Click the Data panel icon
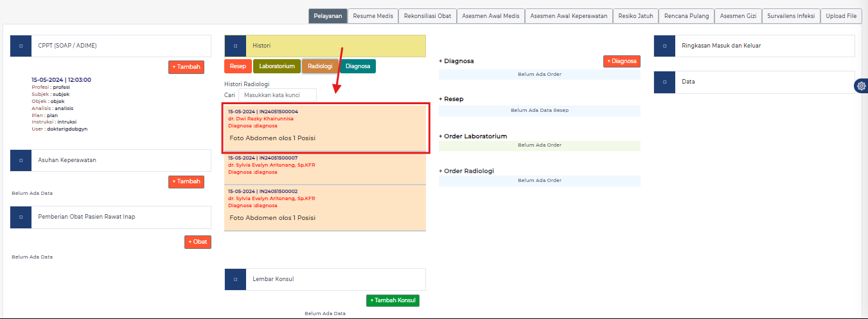The width and height of the screenshot is (868, 319). coord(664,82)
